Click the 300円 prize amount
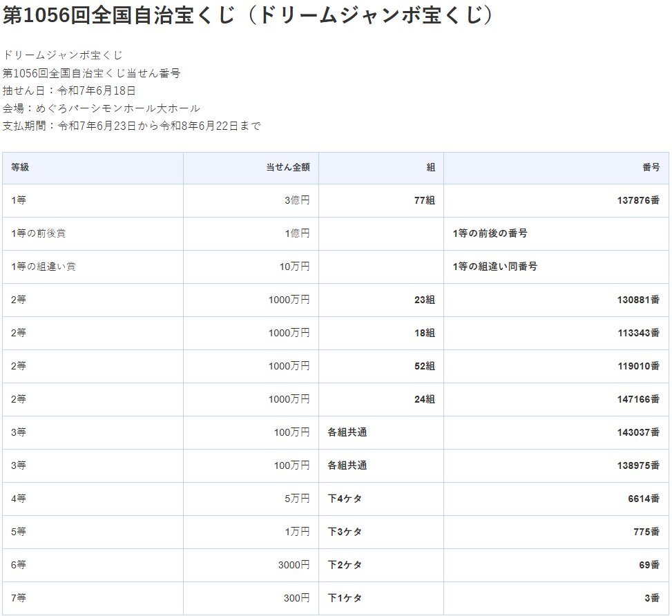Viewport: 672px width, 616px height. (x=296, y=597)
